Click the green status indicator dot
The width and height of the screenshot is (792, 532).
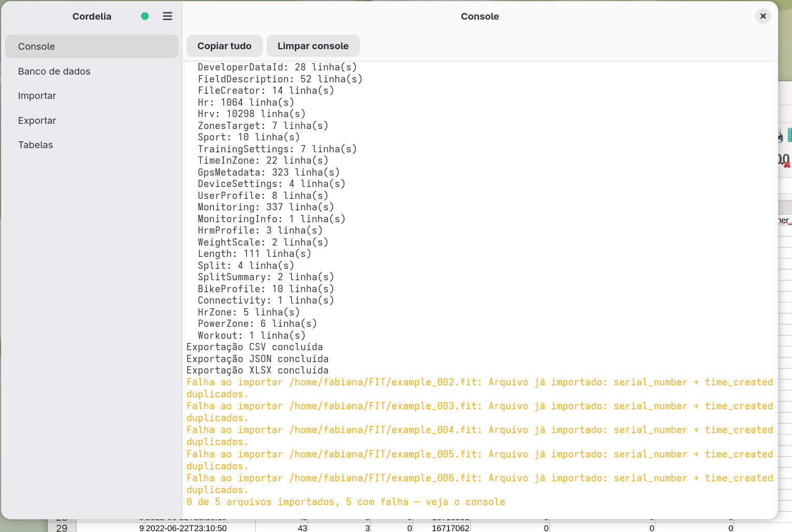145,16
